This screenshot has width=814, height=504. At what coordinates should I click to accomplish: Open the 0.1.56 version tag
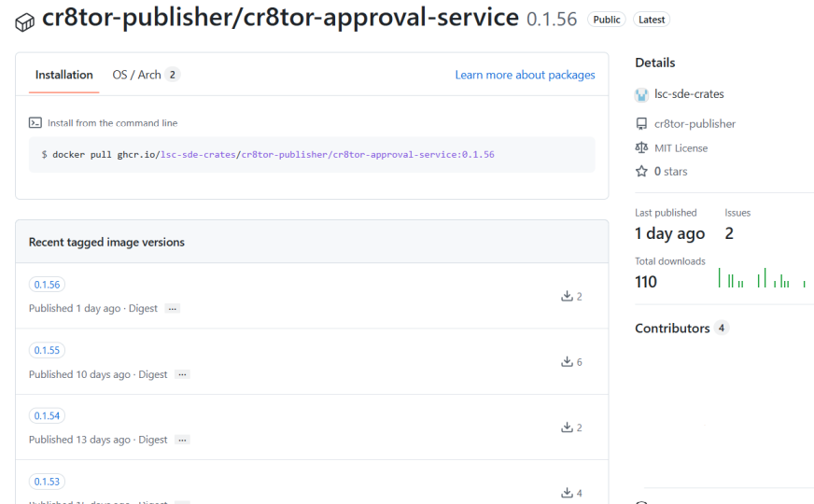click(x=47, y=285)
